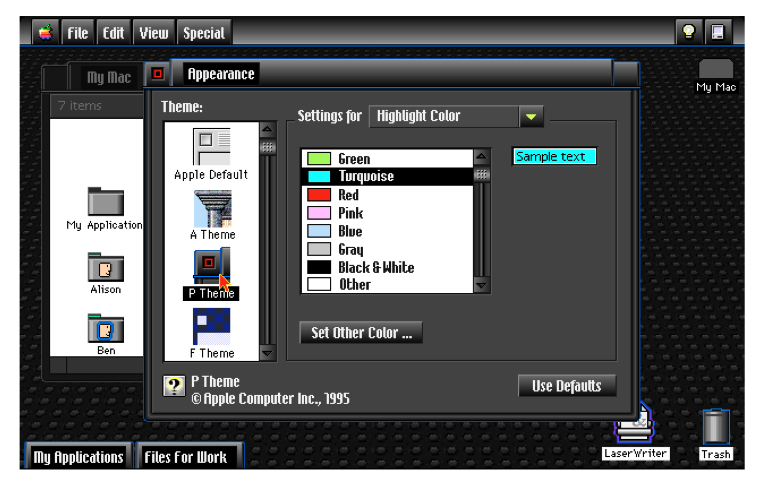Click the green dropdown arrow beside Highlight Color
The image size is (762, 481).
531,117
